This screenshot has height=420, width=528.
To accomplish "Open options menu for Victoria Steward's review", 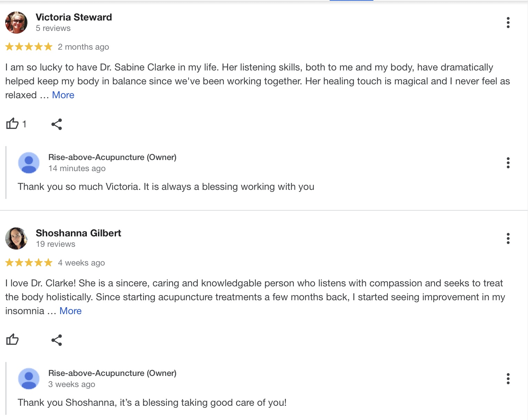I will (x=508, y=23).
